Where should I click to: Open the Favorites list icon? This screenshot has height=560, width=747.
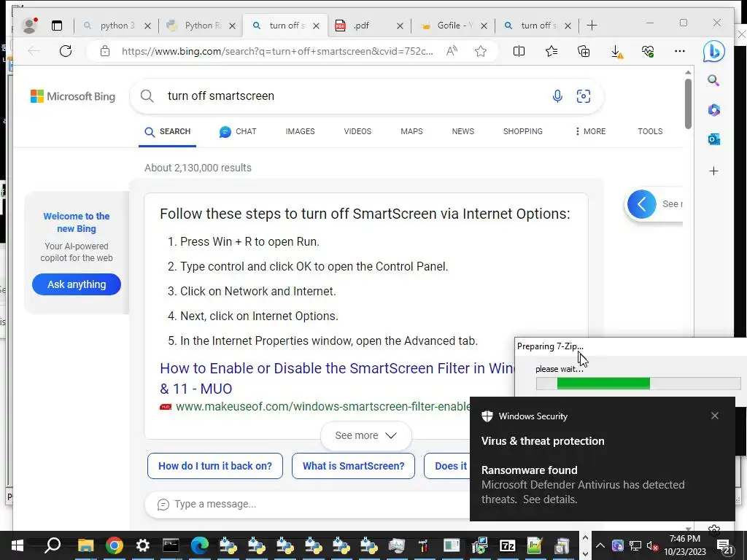point(551,51)
